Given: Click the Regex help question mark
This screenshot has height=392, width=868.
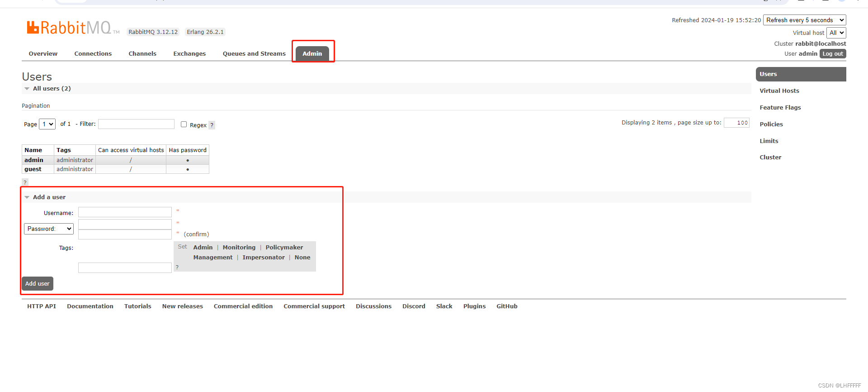Looking at the screenshot, I should point(212,125).
